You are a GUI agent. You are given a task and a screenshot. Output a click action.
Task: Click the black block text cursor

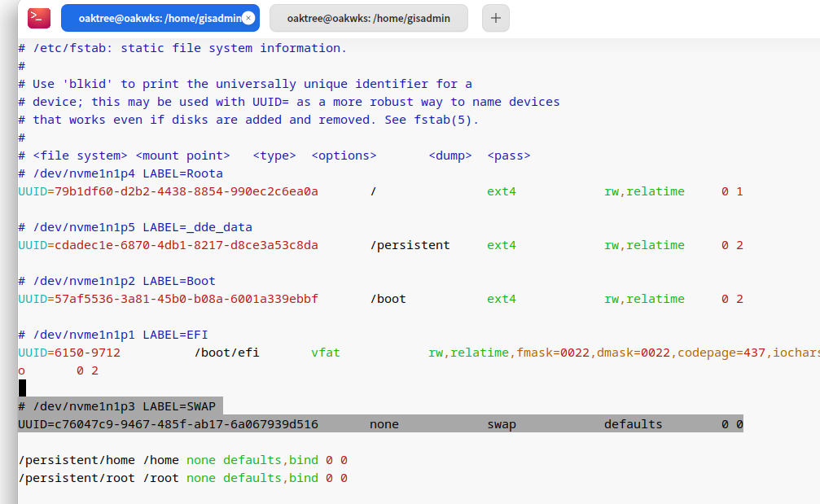click(x=22, y=388)
